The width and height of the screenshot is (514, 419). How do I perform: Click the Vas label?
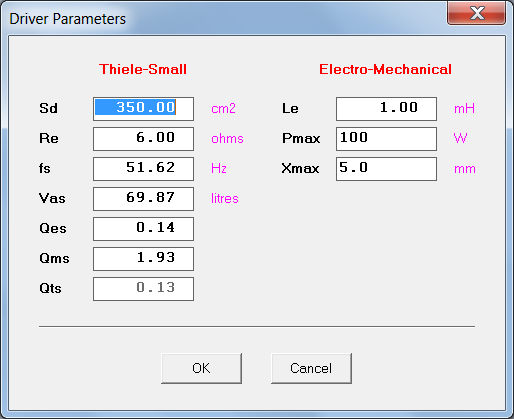point(52,198)
